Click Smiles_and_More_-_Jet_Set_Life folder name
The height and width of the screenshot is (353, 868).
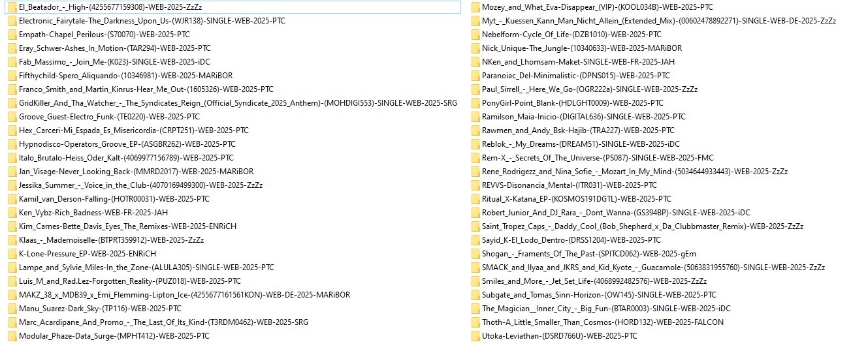[594, 281]
